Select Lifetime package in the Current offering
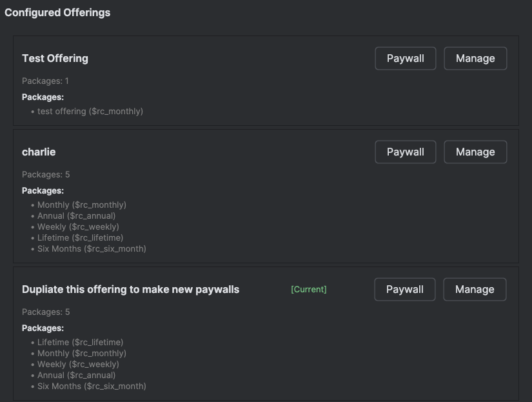532x402 pixels. pos(80,342)
